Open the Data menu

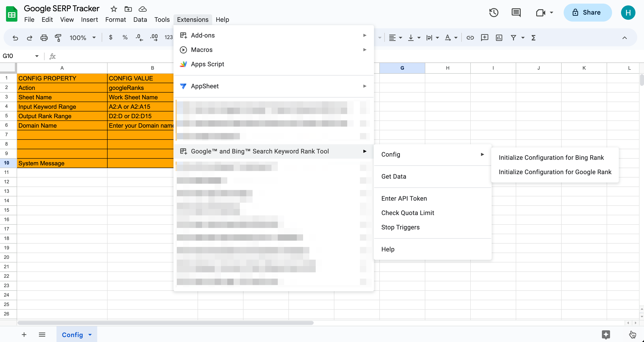point(140,20)
